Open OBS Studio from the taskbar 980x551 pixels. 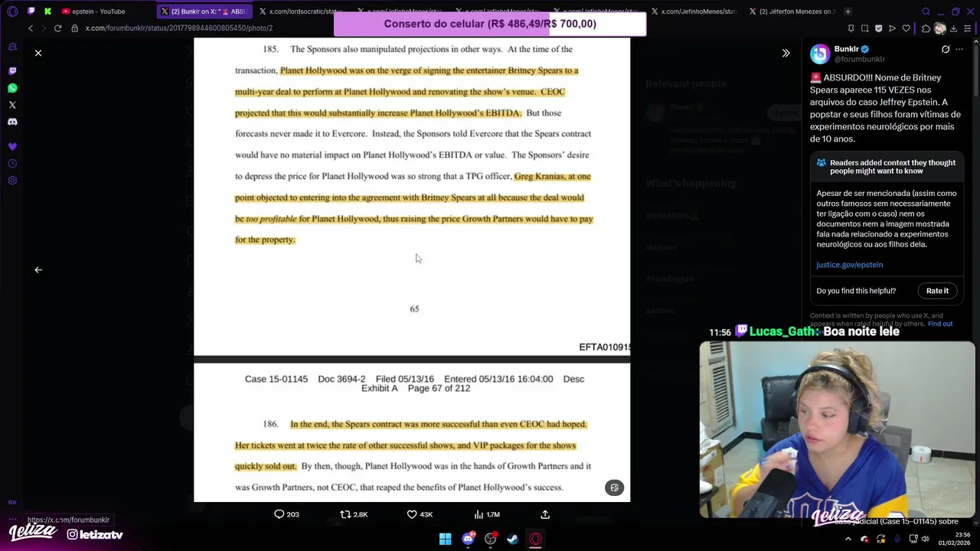click(x=490, y=539)
